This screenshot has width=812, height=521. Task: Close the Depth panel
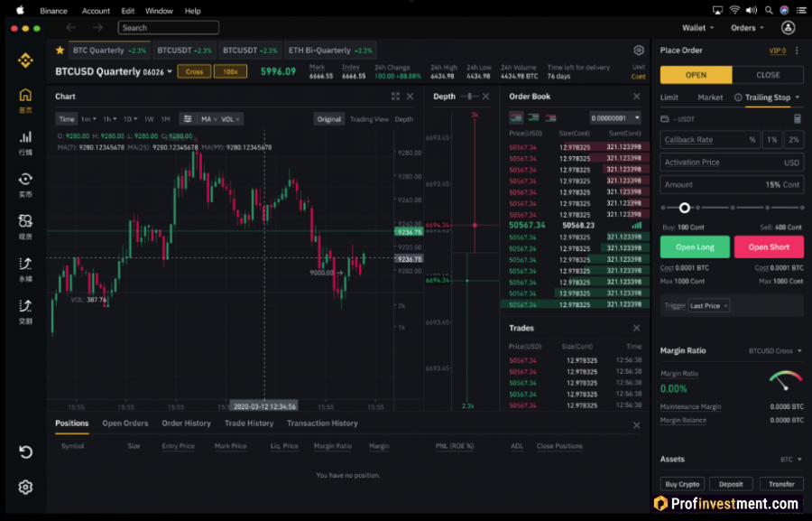[x=485, y=97]
